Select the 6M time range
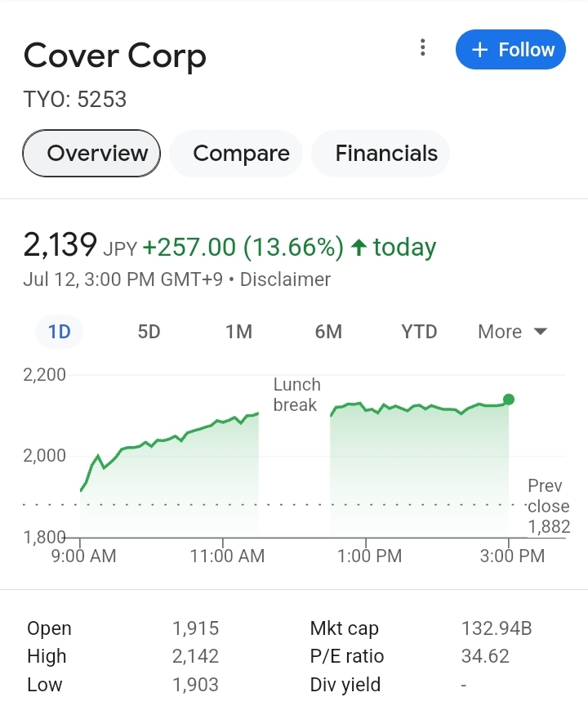Viewport: 588px width, 706px height. [328, 332]
